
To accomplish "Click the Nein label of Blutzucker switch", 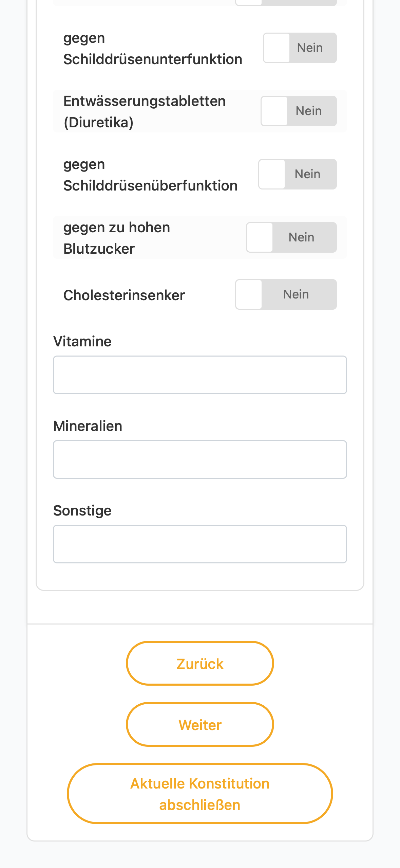I will (302, 237).
